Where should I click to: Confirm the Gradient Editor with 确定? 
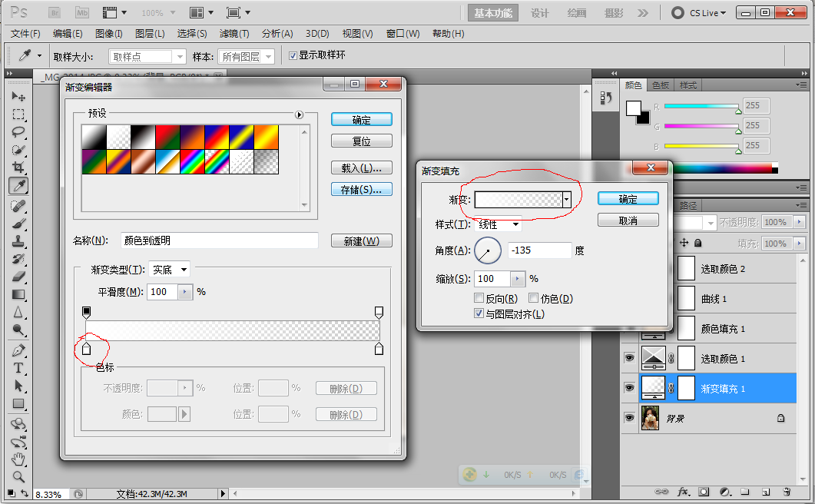pos(362,120)
